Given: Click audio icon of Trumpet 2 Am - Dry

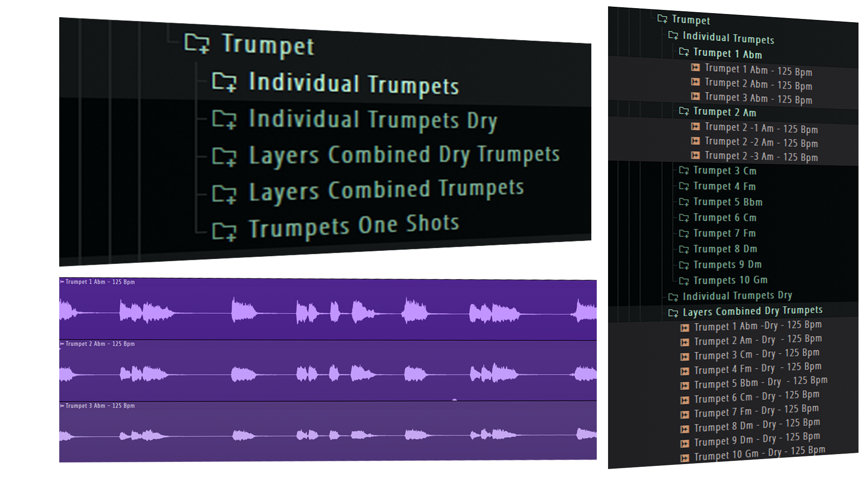Looking at the screenshot, I should tap(685, 342).
